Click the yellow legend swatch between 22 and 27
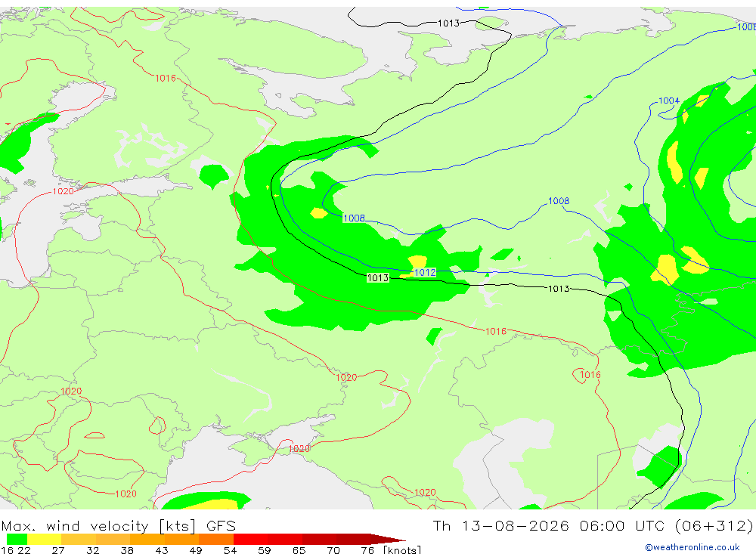 45,539
